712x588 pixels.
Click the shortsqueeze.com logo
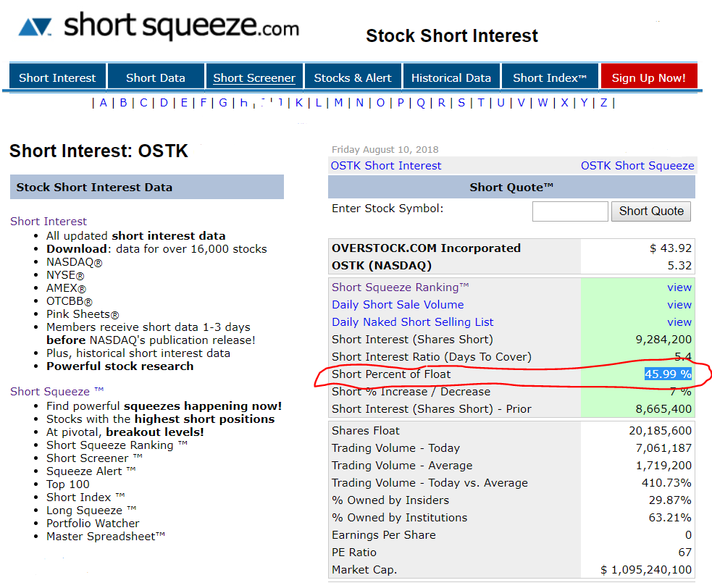pos(158,27)
